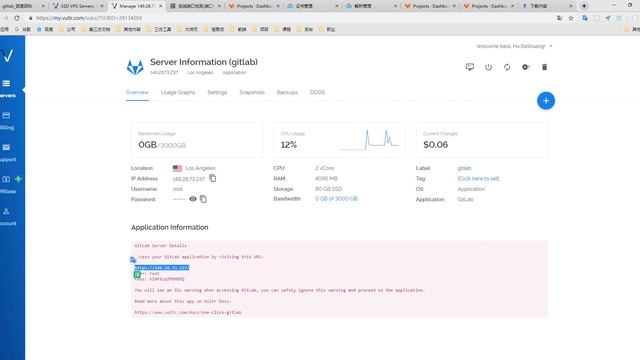The width and height of the screenshot is (640, 360).
Task: Select the DDOS tab
Action: coord(317,92)
